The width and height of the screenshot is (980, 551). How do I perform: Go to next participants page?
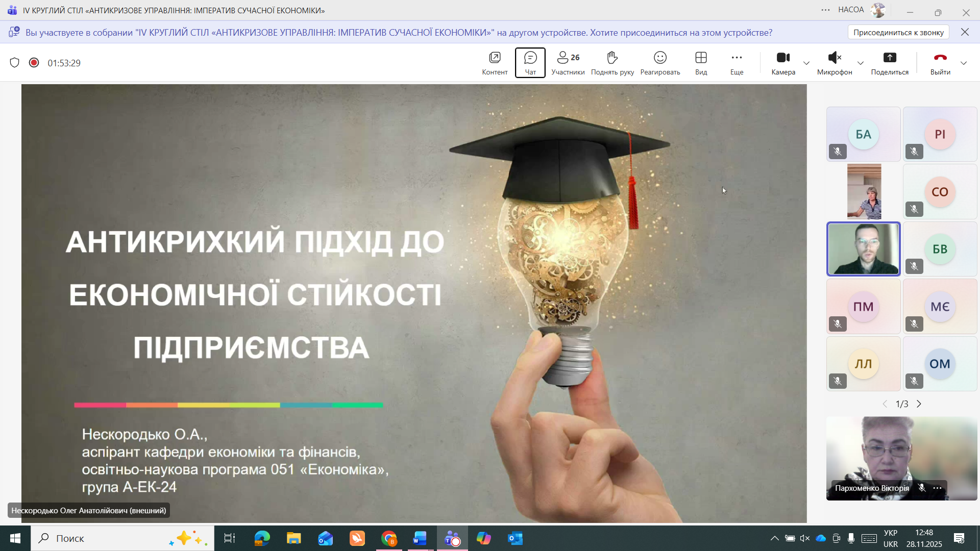[919, 404]
